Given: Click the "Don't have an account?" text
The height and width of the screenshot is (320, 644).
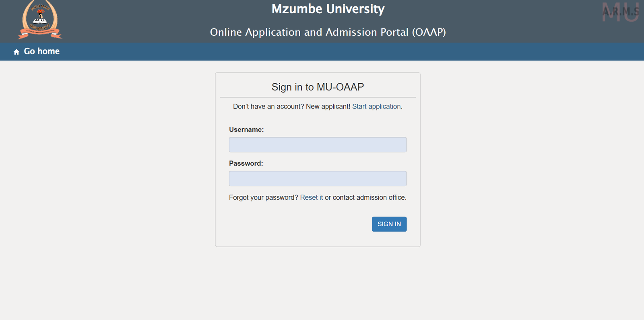Looking at the screenshot, I should (268, 107).
